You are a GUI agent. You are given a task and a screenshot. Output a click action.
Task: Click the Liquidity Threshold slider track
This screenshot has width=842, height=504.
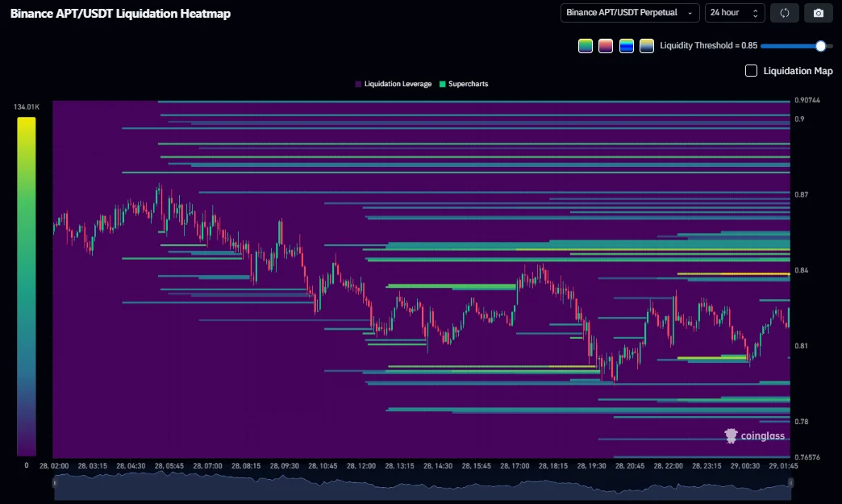[x=797, y=46]
